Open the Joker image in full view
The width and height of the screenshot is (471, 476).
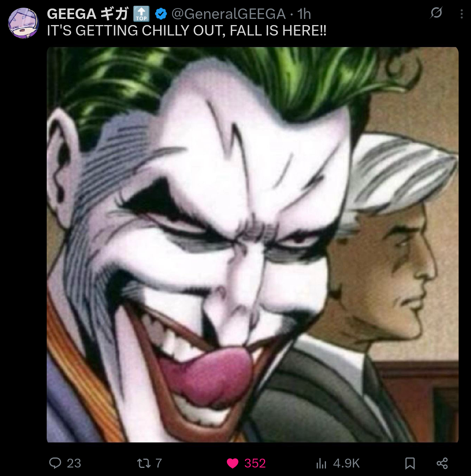pyautogui.click(x=253, y=245)
